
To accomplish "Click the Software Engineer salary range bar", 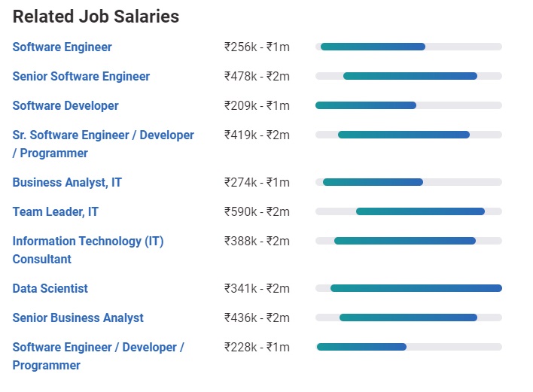I will pos(373,47).
